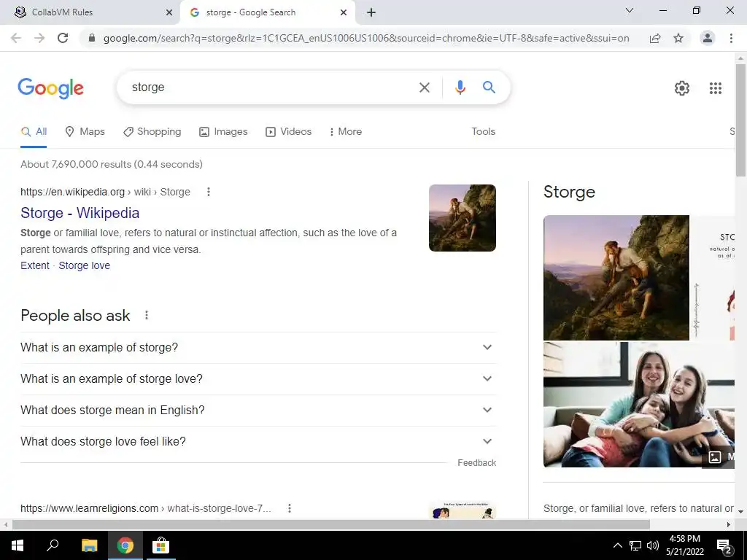Click the volume icon in system tray
The width and height of the screenshot is (747, 560).
pyautogui.click(x=653, y=545)
